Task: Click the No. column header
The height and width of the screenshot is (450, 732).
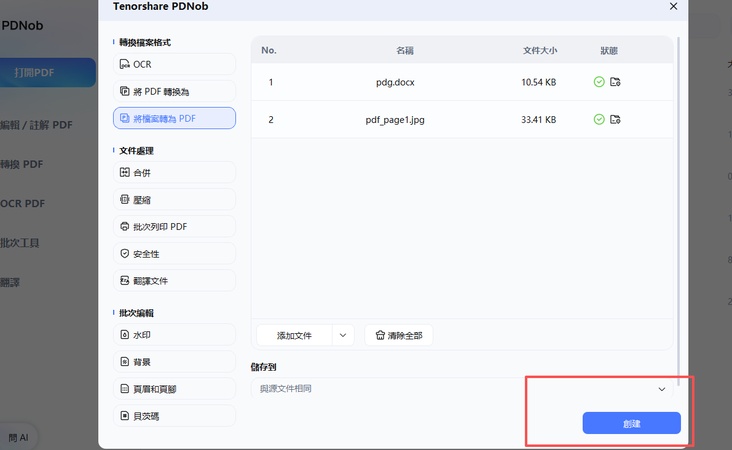Action: click(269, 50)
